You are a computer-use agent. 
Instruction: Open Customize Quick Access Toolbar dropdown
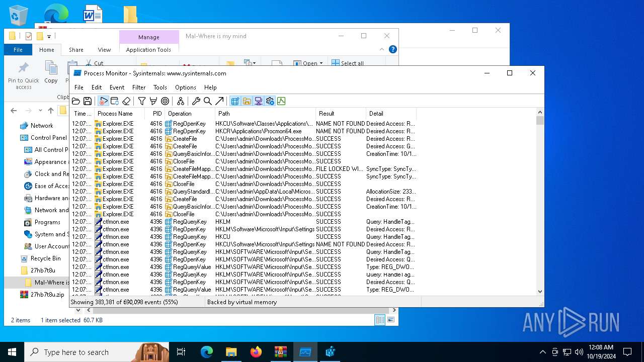click(x=49, y=36)
